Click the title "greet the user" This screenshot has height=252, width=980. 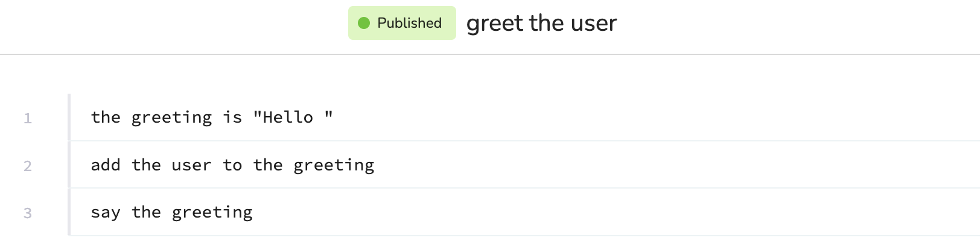tap(541, 24)
